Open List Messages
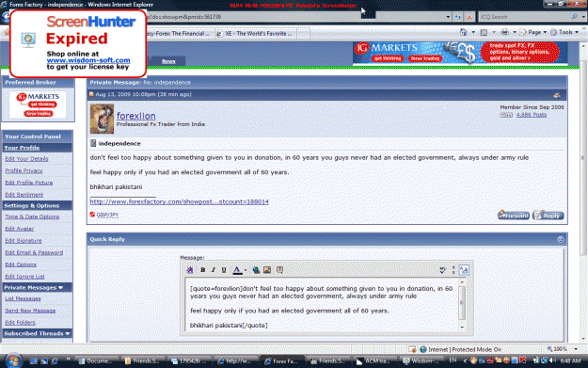Screen dimensions: 588x368 pyautogui.click(x=23, y=299)
